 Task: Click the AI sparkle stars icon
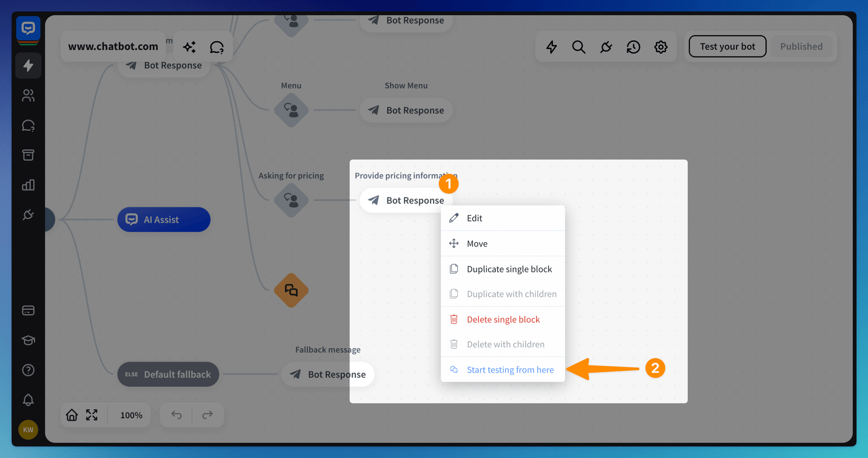coord(189,47)
